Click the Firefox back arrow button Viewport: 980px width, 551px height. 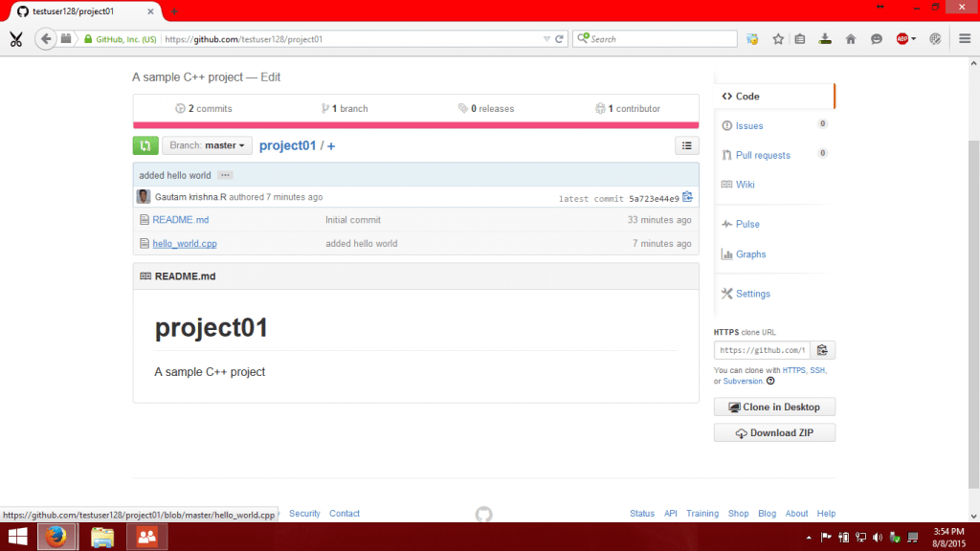pyautogui.click(x=46, y=38)
